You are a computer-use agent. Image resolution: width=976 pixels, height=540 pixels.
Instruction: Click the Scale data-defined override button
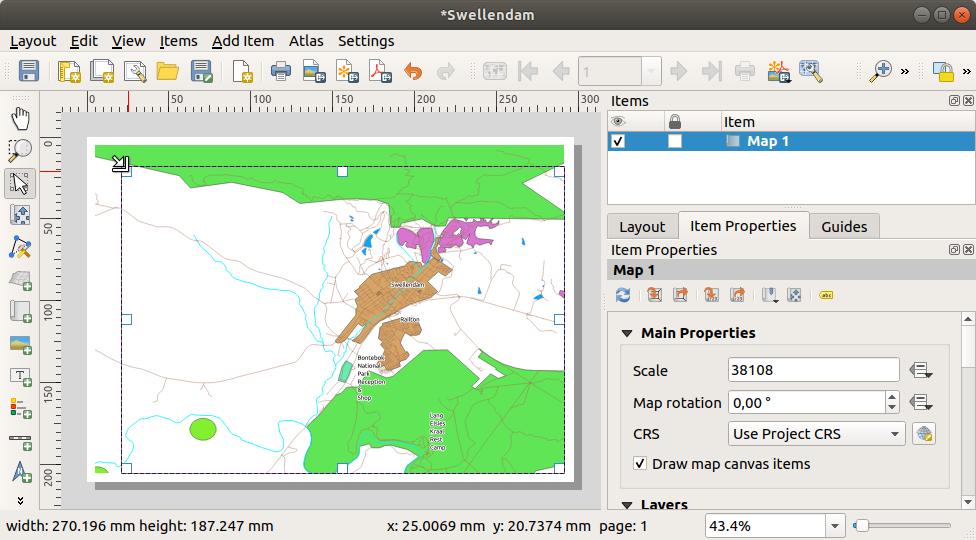click(x=921, y=371)
